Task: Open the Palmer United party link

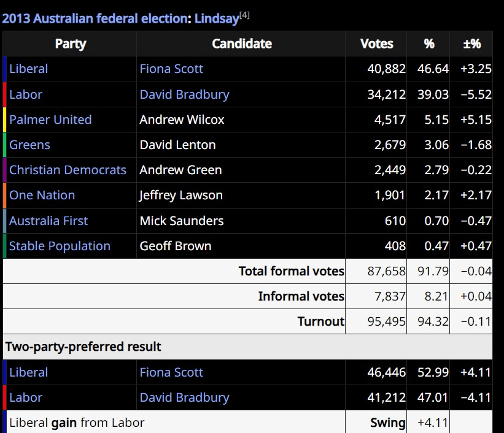Action: [50, 120]
